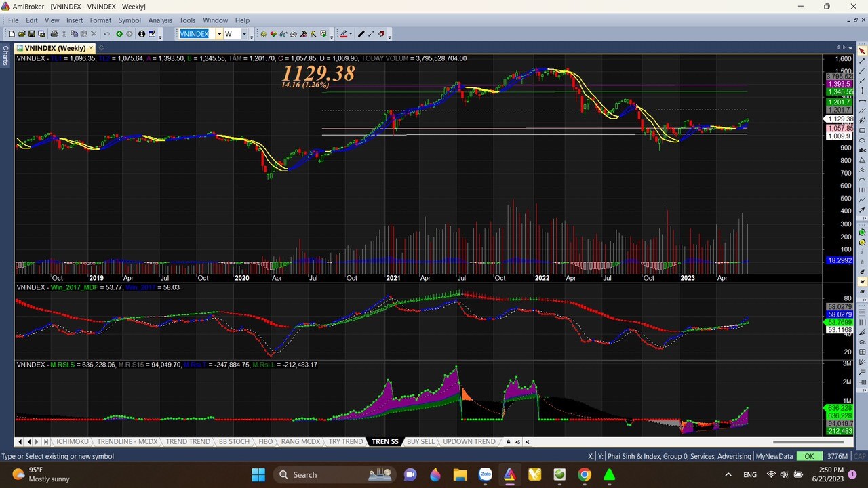Select the Ellipse drawing tool
The height and width of the screenshot is (488, 868).
(x=862, y=140)
